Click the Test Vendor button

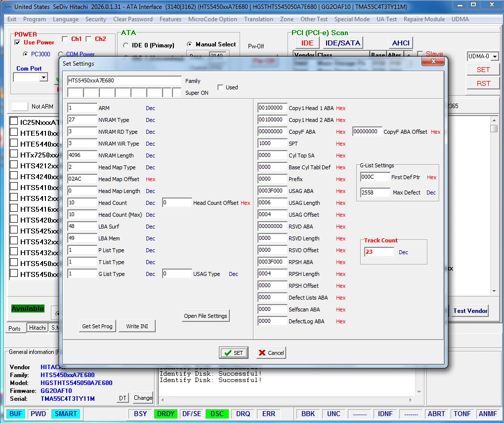pyautogui.click(x=470, y=310)
